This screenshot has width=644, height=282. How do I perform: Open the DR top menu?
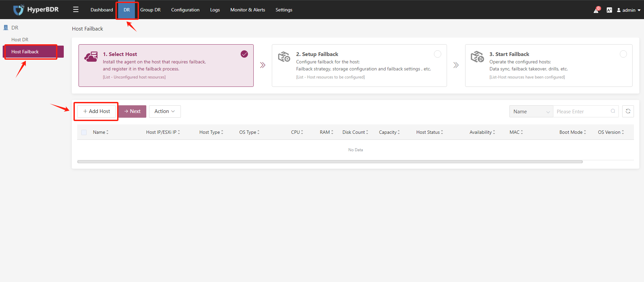127,10
